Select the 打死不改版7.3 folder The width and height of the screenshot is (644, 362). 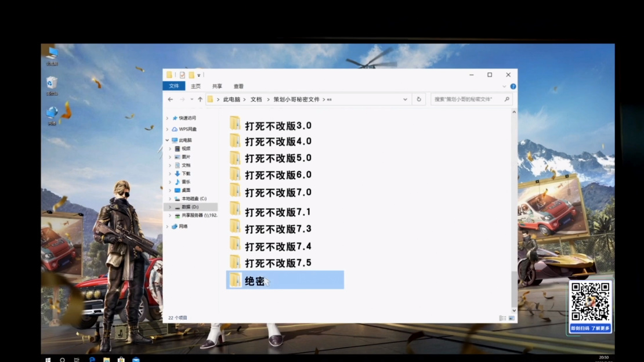(271, 229)
